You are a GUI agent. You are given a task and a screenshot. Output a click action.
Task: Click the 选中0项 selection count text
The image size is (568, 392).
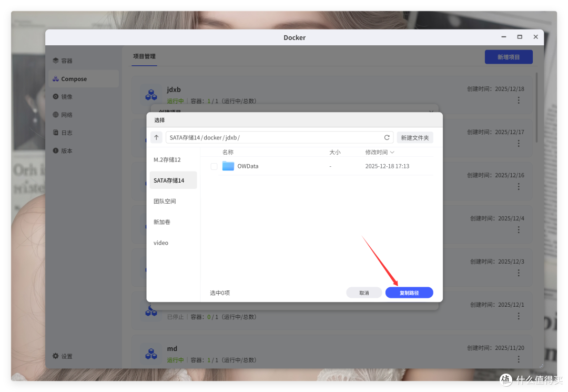coord(220,293)
